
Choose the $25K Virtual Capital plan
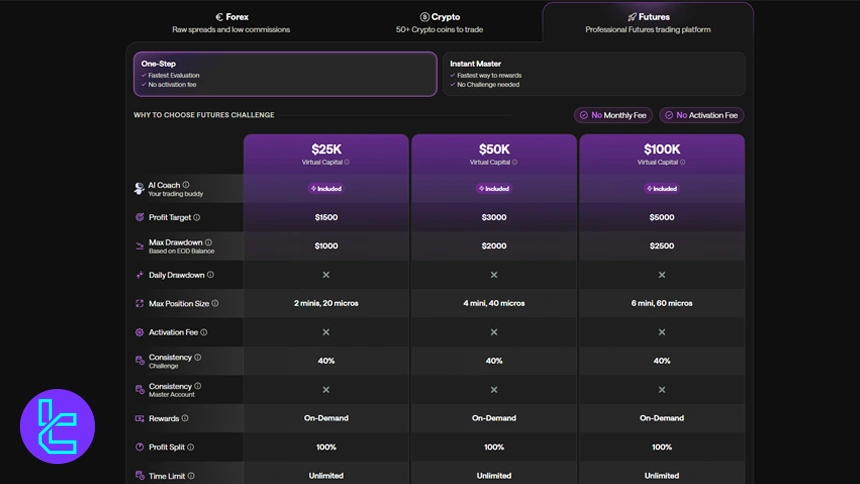(326, 153)
